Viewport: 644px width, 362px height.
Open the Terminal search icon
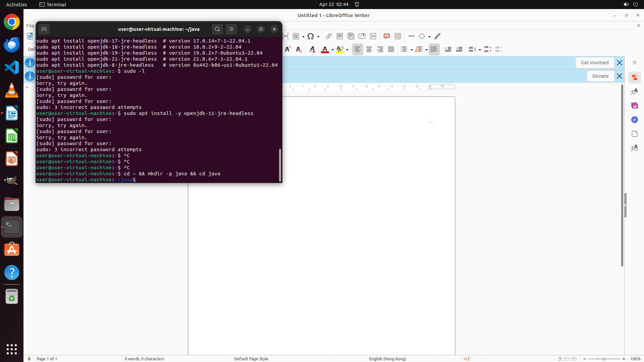[217, 29]
